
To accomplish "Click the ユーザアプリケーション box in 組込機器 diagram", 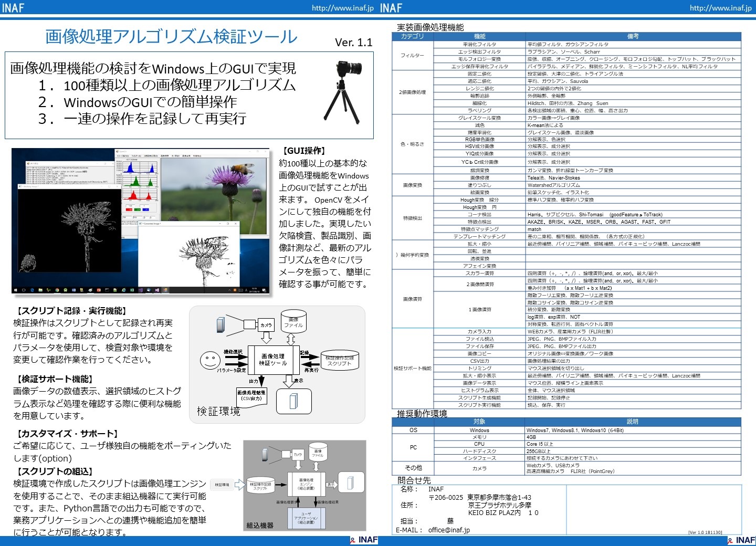I will [306, 518].
